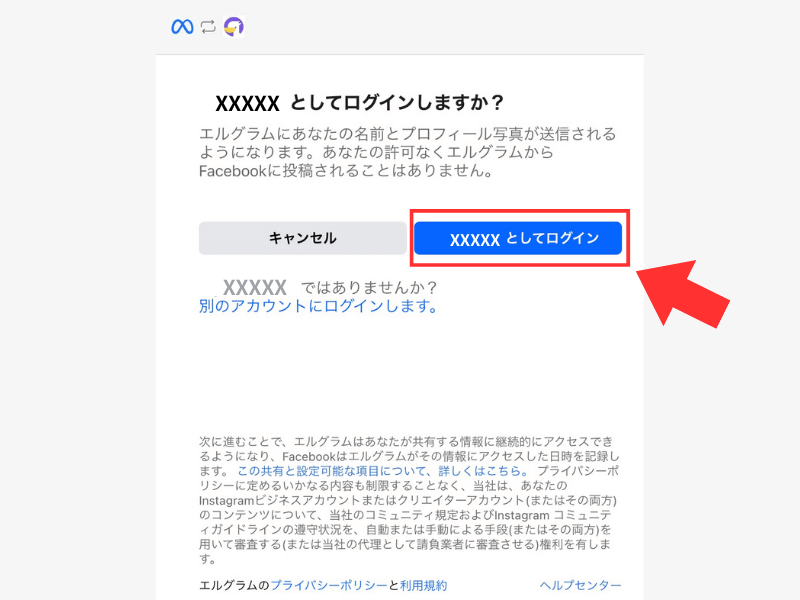Click the description paragraph mentioning Facebookに投稿
The width and height of the screenshot is (800, 600).
[x=407, y=152]
